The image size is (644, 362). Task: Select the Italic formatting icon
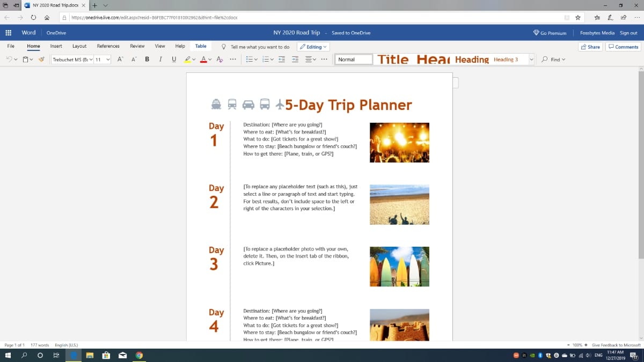tap(160, 59)
